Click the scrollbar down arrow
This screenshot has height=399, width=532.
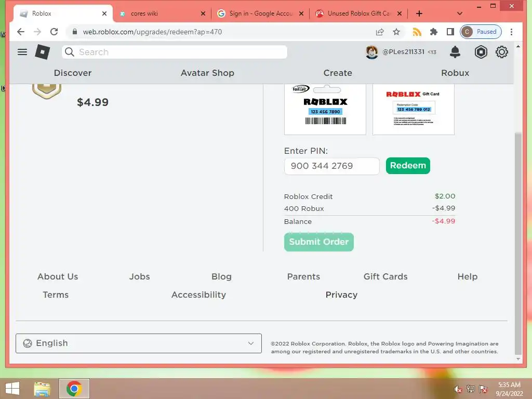coord(518,359)
